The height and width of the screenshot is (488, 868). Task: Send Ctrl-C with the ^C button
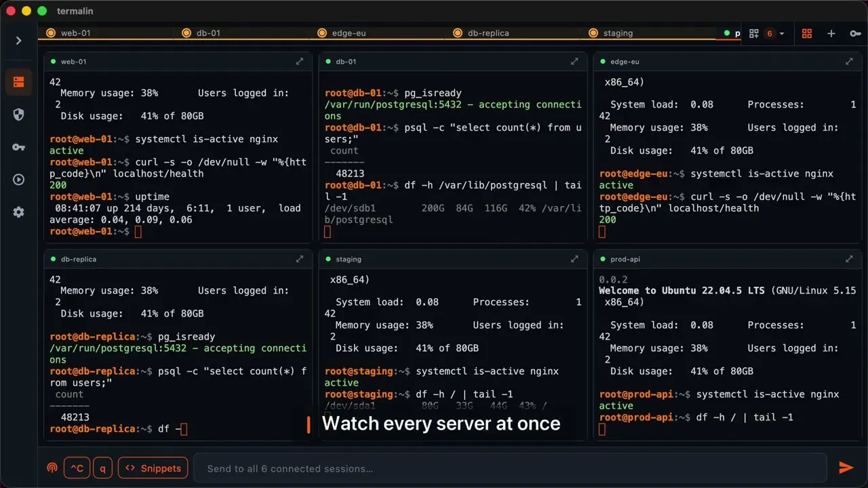(x=77, y=468)
